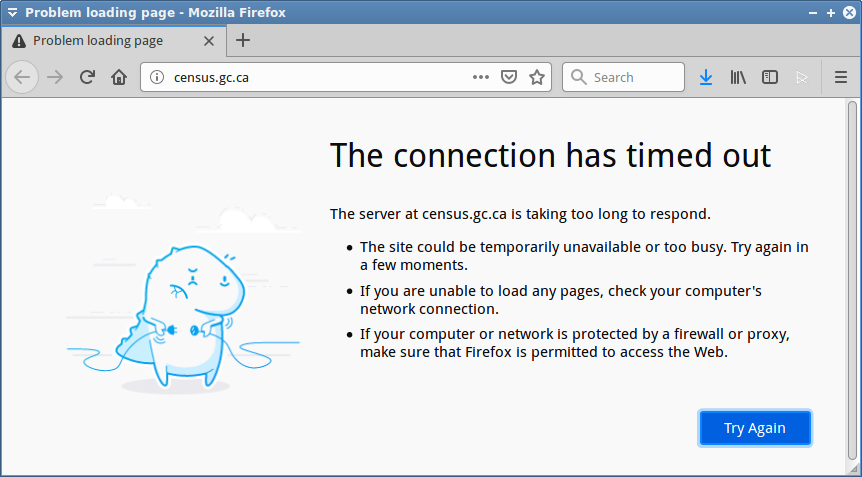Minimize the Firefox window

[x=811, y=12]
